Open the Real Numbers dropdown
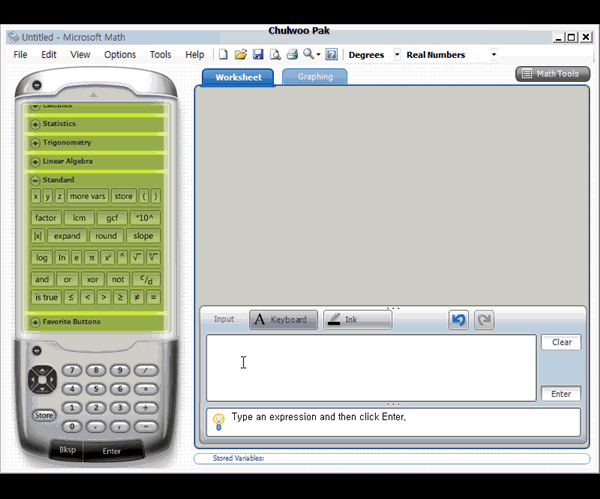The width and height of the screenshot is (600, 499). pyautogui.click(x=494, y=54)
